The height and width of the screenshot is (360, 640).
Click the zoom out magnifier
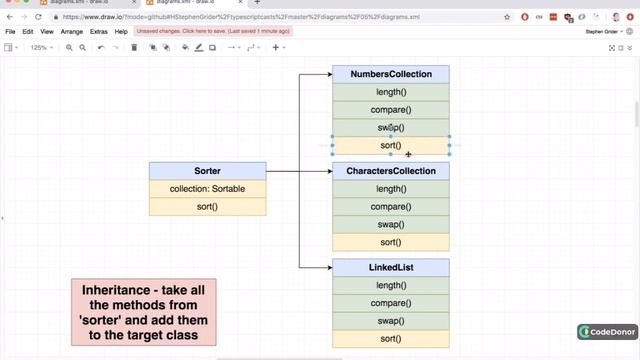(x=82, y=48)
